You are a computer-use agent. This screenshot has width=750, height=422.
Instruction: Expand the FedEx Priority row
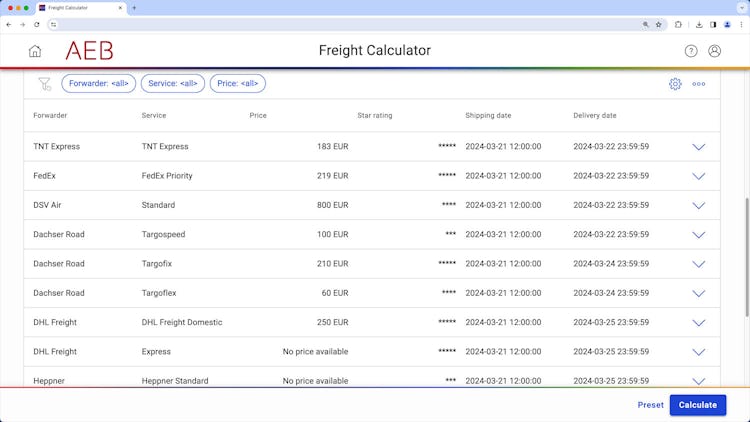699,176
